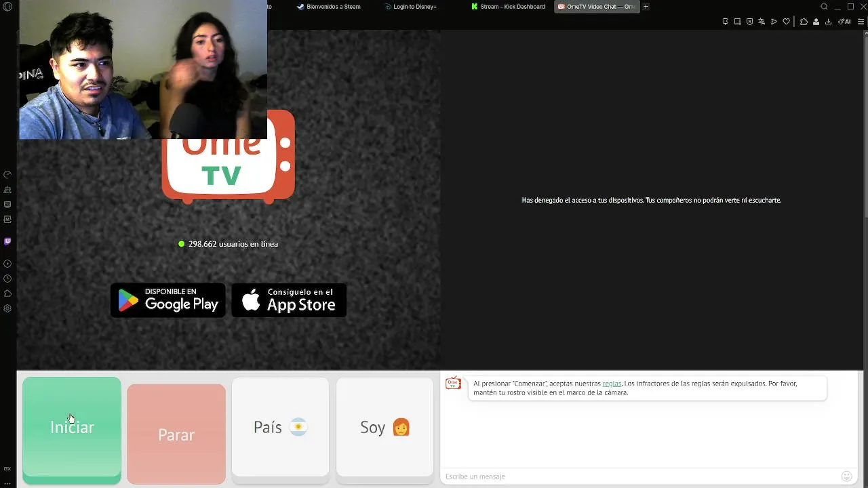Screen dimensions: 868x488
Task: Click the striped monitor icon in the sidebar
Action: (x=7, y=205)
